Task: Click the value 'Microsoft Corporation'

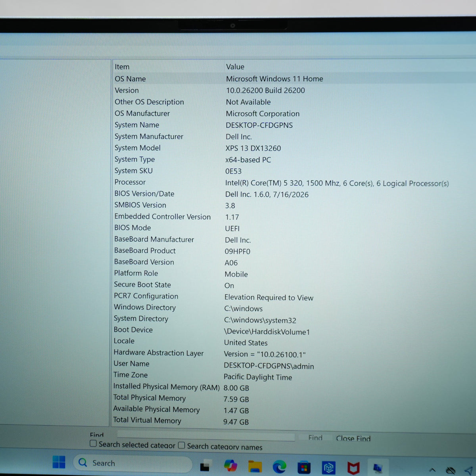Action: [263, 113]
